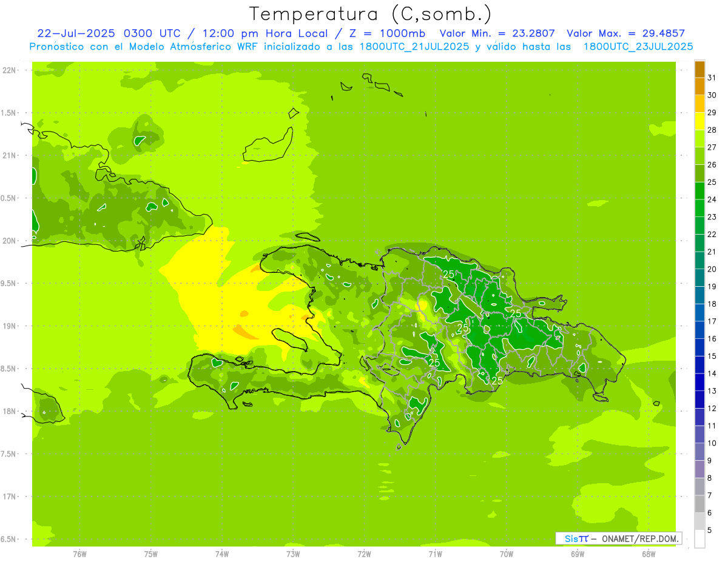Click the legend swatch between 26 and 27
The width and height of the screenshot is (728, 562).
(699, 156)
